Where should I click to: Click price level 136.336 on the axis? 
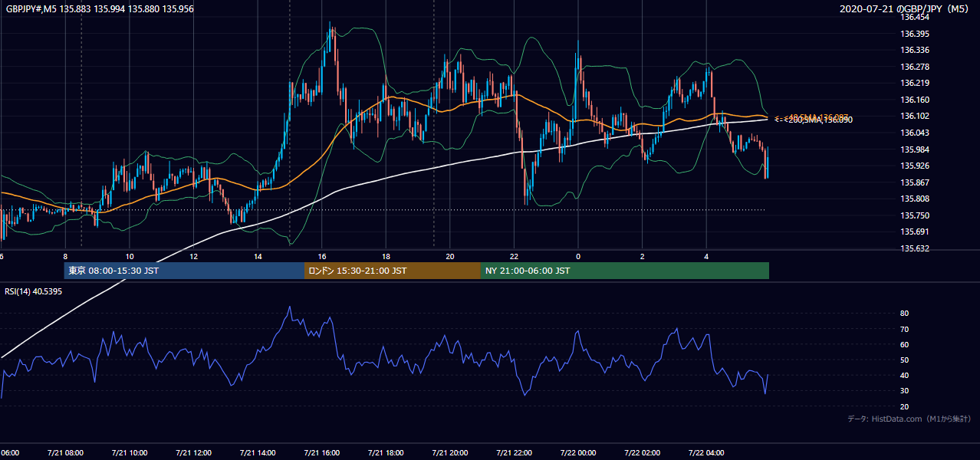[x=915, y=50]
